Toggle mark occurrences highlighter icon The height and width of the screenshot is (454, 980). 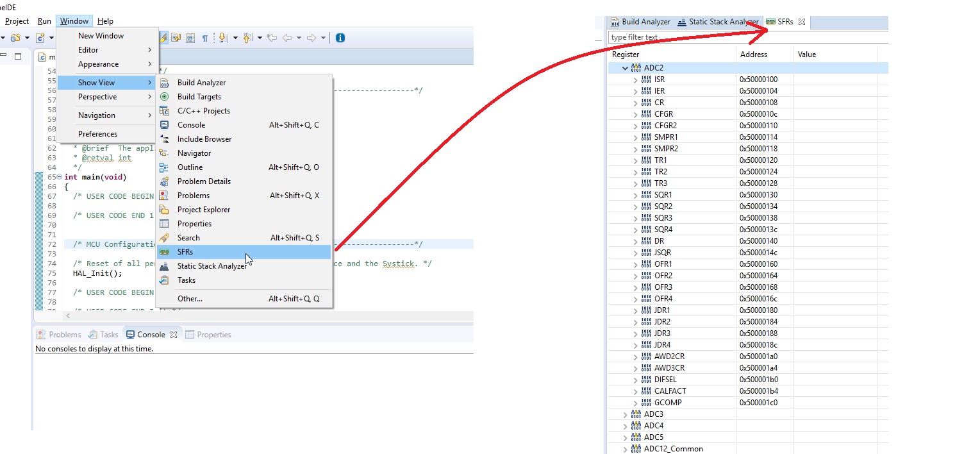163,38
